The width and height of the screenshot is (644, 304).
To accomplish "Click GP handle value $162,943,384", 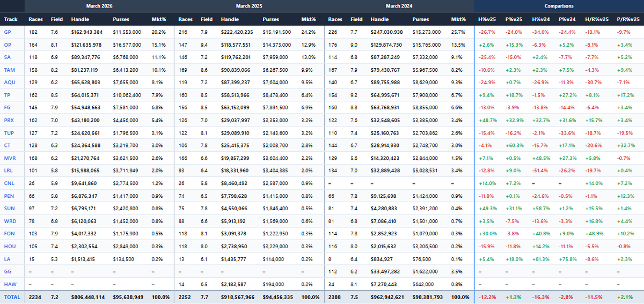I will [x=87, y=32].
